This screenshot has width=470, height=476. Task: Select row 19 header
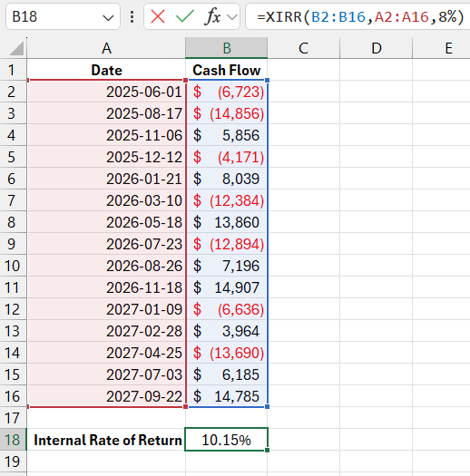pos(13,461)
